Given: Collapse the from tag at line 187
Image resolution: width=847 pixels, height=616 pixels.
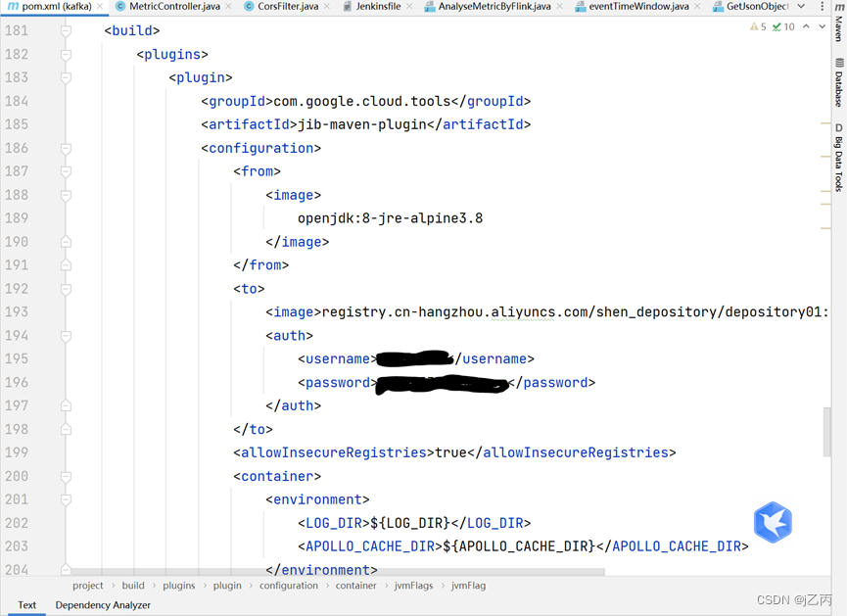Looking at the screenshot, I should tap(66, 171).
